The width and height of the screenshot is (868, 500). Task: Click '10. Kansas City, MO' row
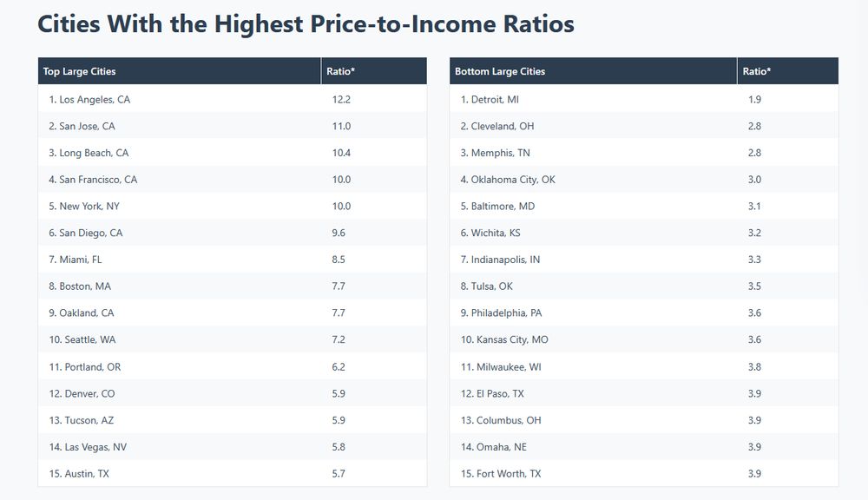coord(644,339)
